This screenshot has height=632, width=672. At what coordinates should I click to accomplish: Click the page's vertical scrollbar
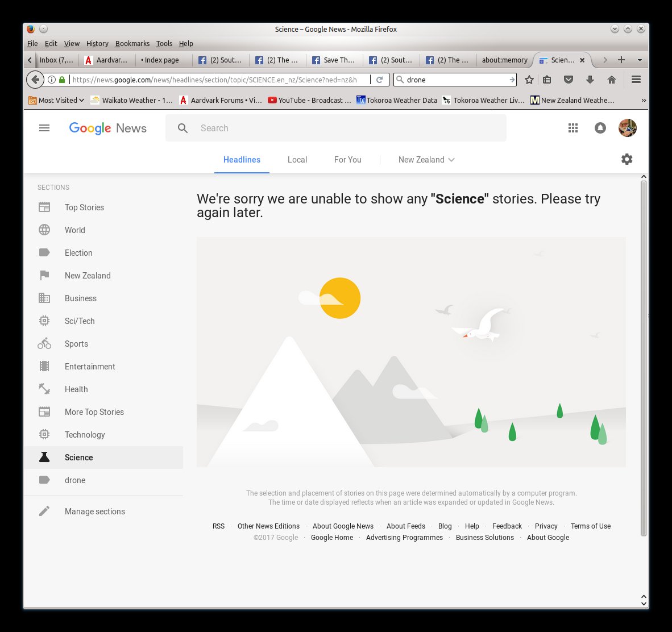tap(644, 358)
